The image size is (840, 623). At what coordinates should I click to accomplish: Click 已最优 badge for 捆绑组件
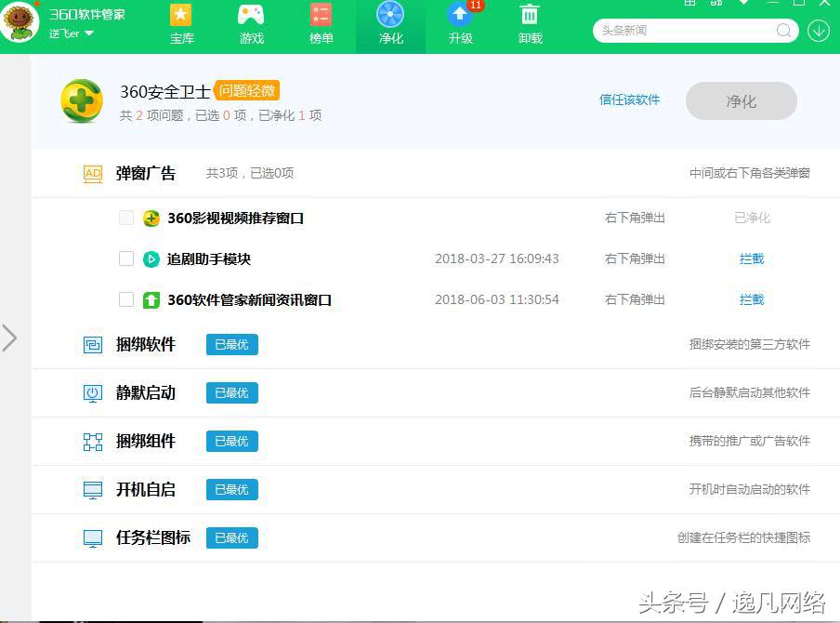click(232, 442)
